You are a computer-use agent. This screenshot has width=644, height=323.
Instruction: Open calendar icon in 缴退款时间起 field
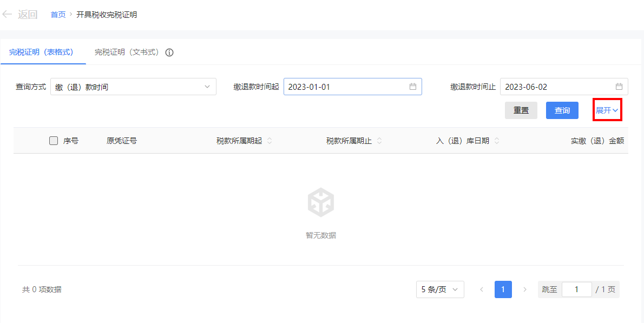coord(412,87)
